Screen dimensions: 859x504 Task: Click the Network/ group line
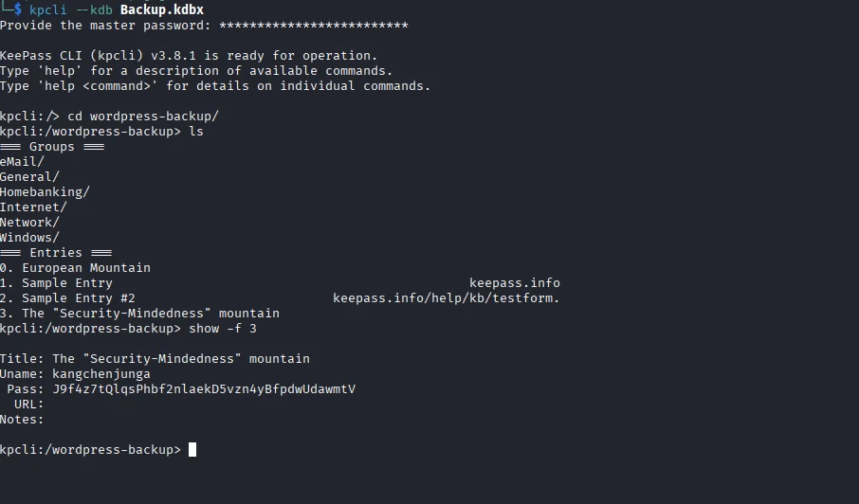29,223
